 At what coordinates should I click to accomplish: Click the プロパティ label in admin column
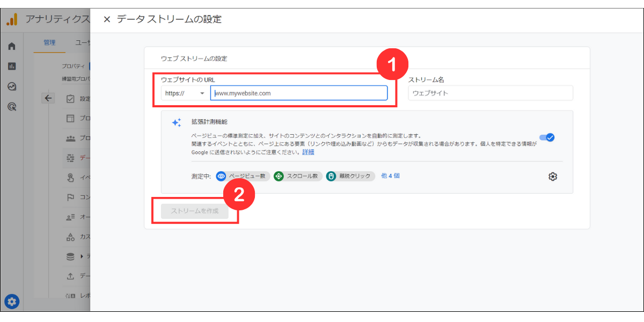click(73, 66)
